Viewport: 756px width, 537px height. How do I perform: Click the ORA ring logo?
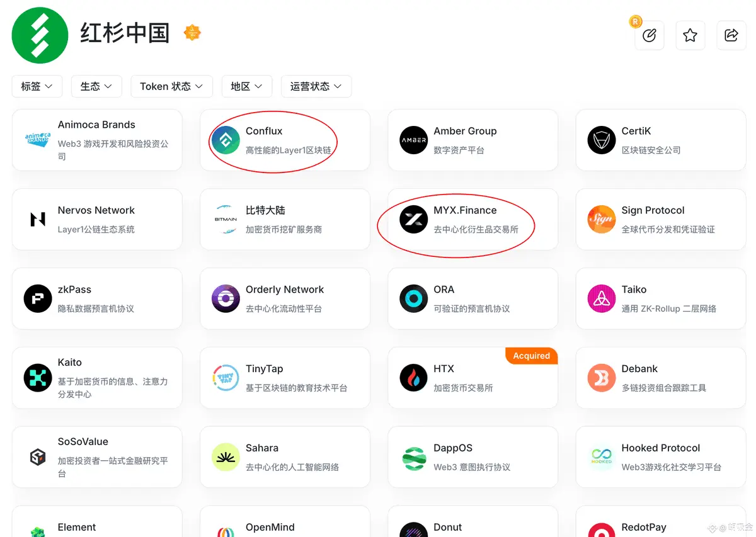(414, 298)
